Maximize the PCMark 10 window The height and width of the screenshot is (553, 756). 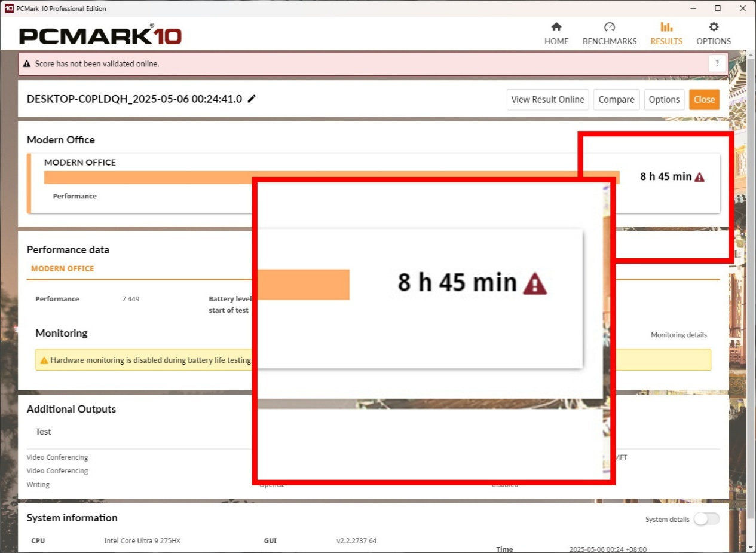tap(718, 8)
